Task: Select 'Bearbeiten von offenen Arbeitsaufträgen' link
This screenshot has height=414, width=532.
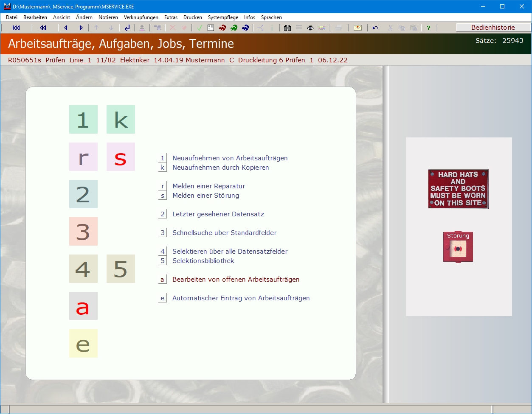Action: [x=236, y=280]
